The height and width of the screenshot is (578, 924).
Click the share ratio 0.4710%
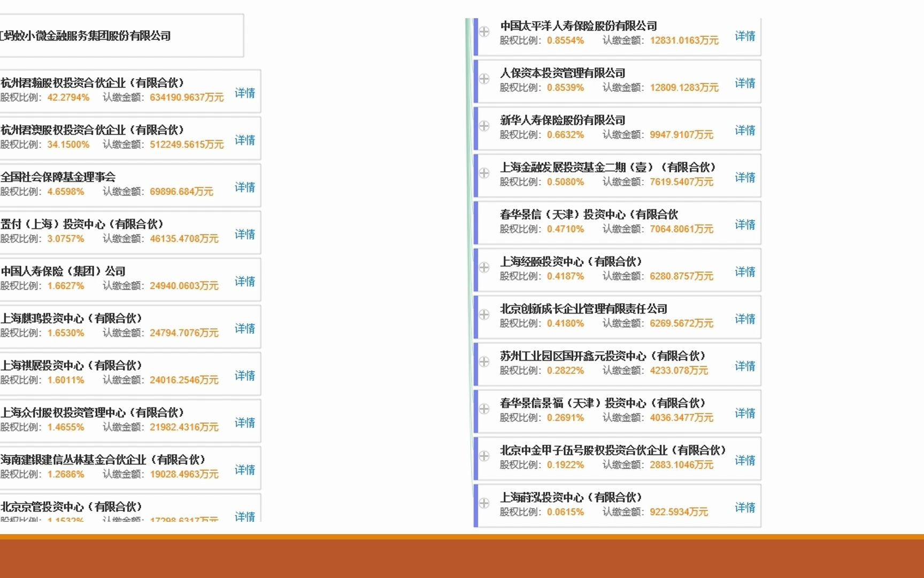pyautogui.click(x=565, y=229)
